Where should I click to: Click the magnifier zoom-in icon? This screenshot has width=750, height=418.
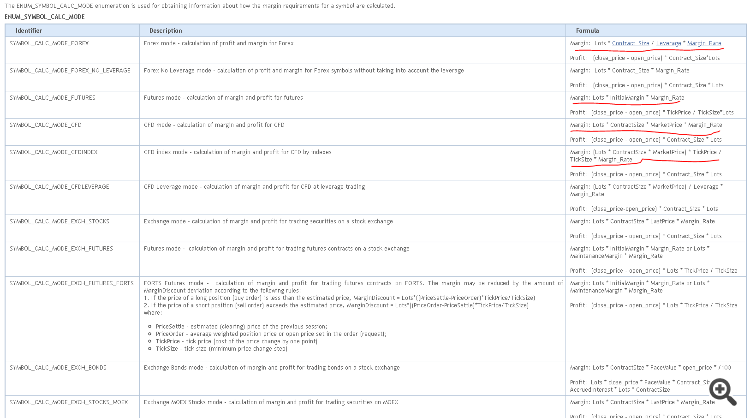tap(723, 392)
